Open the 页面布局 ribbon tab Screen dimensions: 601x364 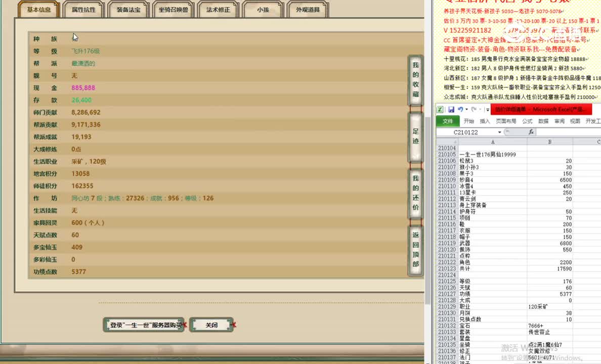click(506, 121)
